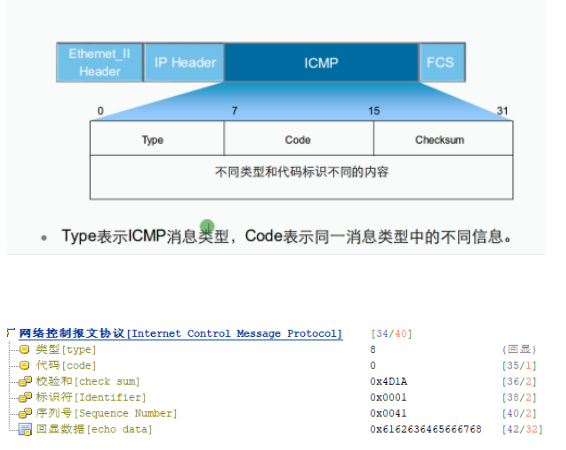
Task: Select the 序列号[Sequence Number] tree row
Action: tap(106, 413)
